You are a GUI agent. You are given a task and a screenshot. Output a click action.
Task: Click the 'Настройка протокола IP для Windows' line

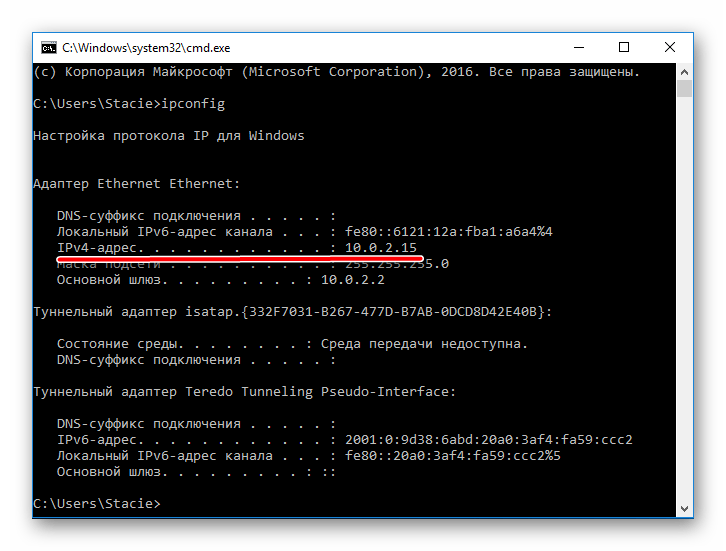pos(169,136)
